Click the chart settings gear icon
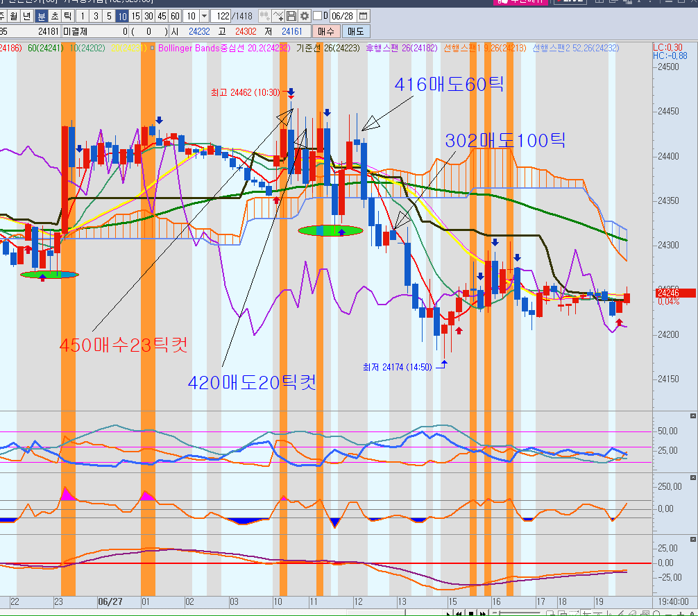This screenshot has height=616, width=698. click(x=304, y=16)
